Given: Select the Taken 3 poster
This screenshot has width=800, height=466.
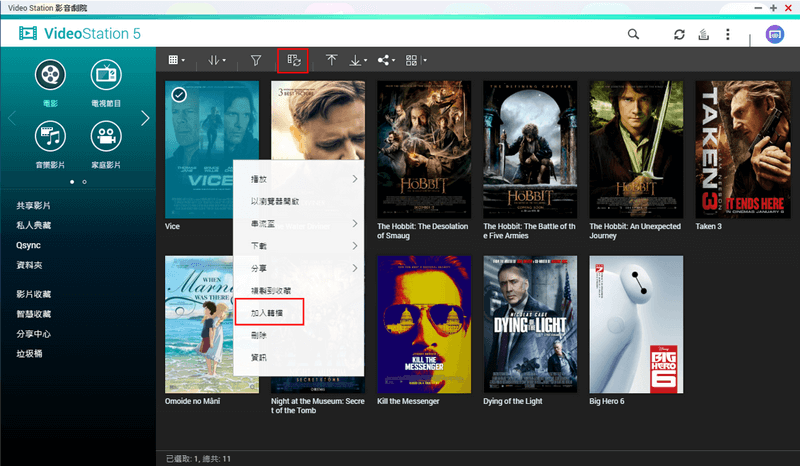Looking at the screenshot, I should coord(743,150).
